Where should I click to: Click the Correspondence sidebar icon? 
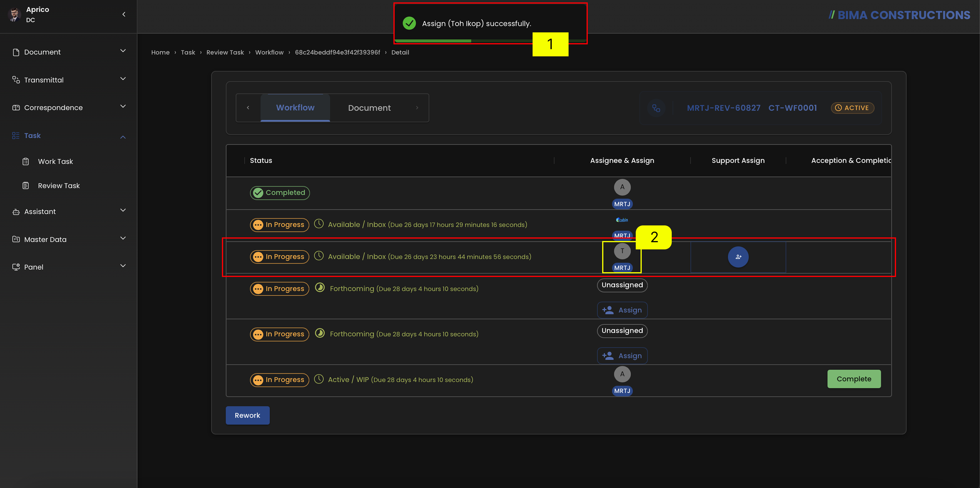[16, 108]
